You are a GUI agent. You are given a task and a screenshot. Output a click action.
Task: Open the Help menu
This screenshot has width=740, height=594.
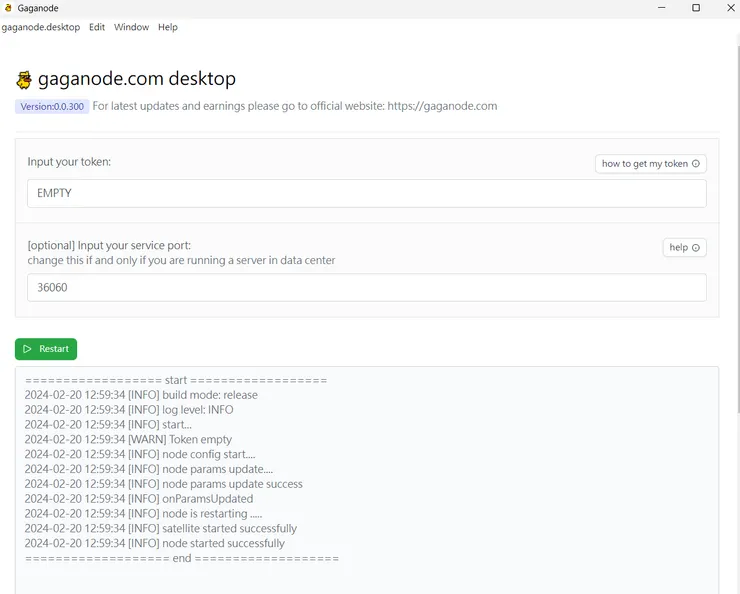[168, 27]
